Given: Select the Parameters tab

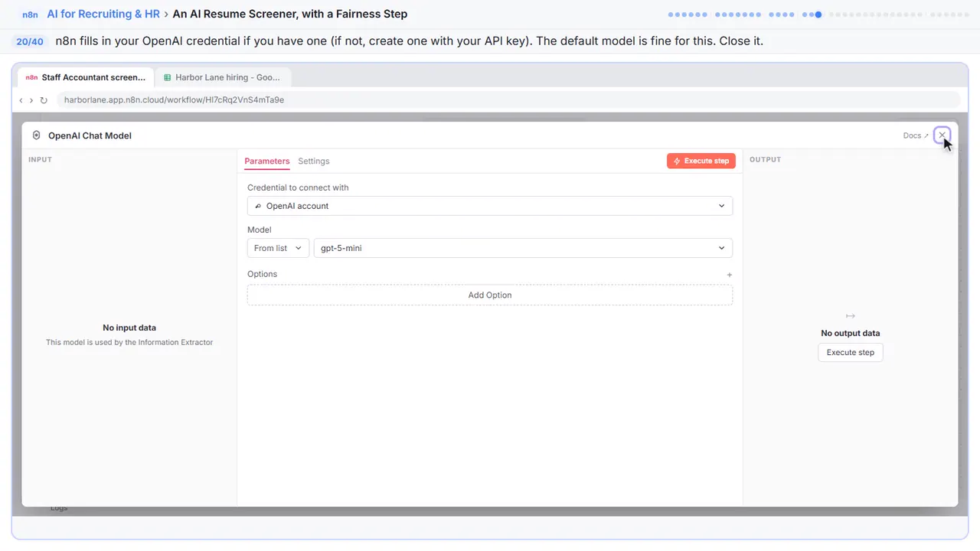Looking at the screenshot, I should (267, 161).
